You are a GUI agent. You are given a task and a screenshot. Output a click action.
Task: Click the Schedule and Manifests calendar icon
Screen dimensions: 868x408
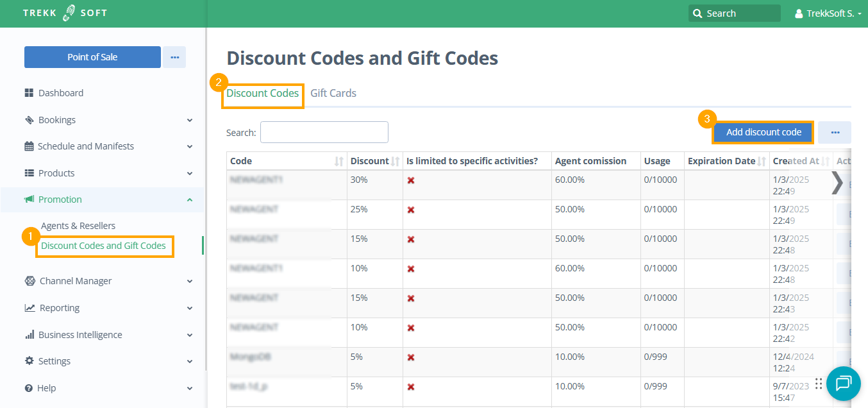[29, 146]
